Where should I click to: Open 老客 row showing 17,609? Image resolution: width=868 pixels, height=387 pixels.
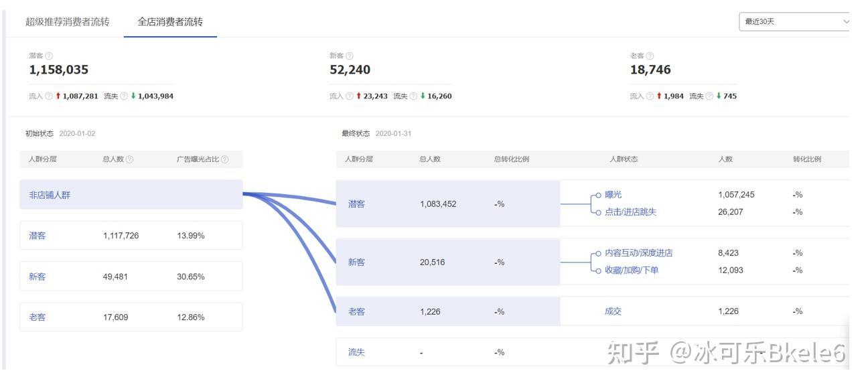click(131, 317)
